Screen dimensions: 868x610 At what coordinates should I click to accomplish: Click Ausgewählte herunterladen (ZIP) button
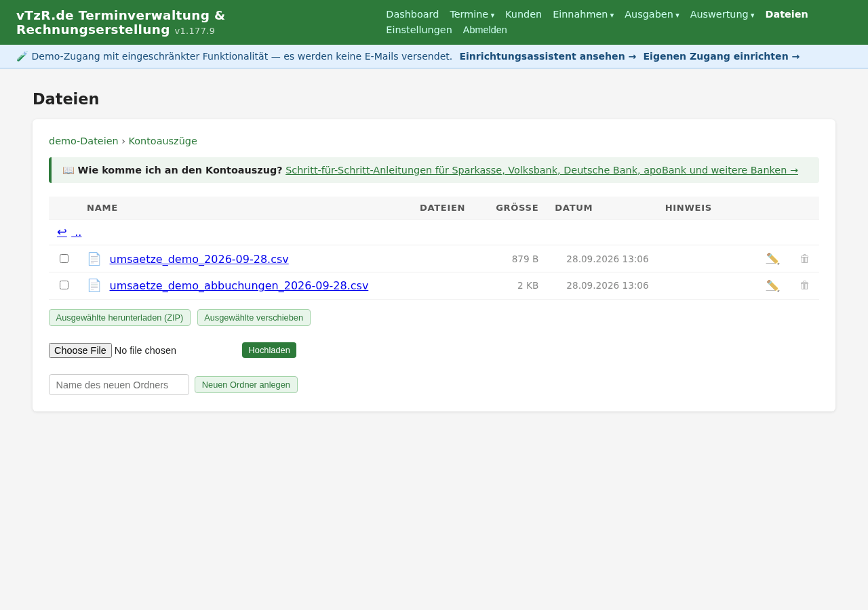[x=119, y=317]
